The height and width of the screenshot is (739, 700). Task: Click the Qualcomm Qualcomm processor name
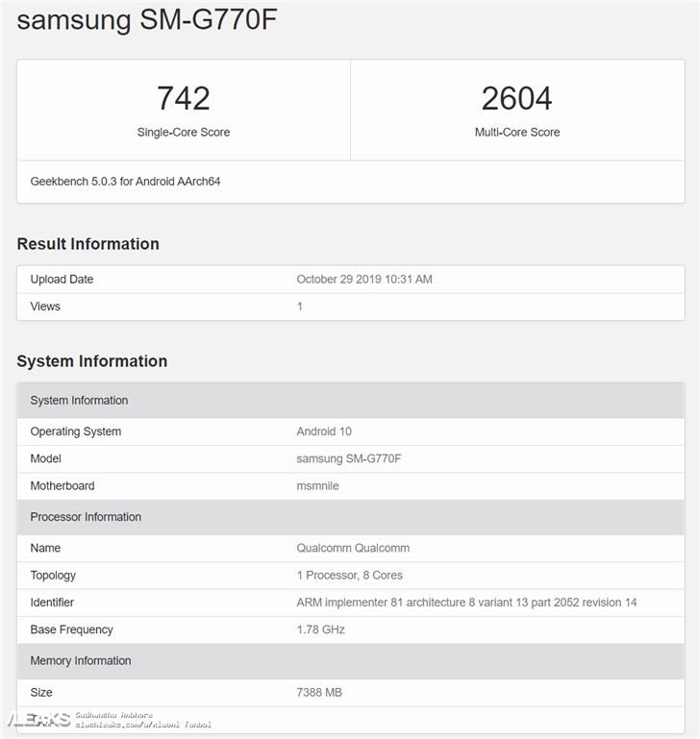pos(353,548)
